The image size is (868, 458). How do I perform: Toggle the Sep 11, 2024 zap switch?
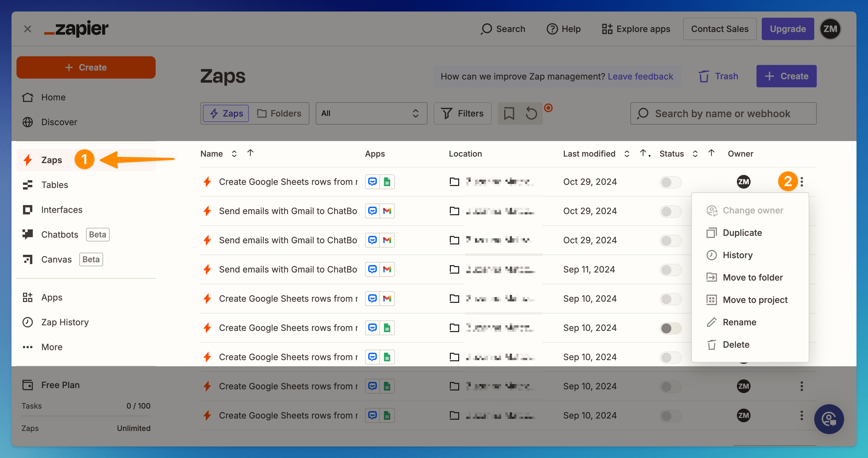(670, 270)
